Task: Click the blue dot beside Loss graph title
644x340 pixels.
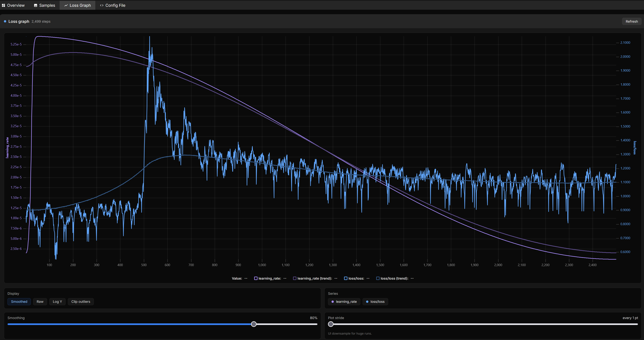Action: tap(5, 22)
